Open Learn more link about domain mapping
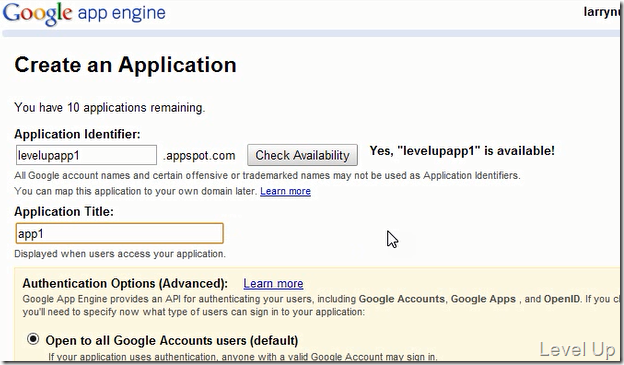Screen dimensions: 624x365 [x=285, y=191]
